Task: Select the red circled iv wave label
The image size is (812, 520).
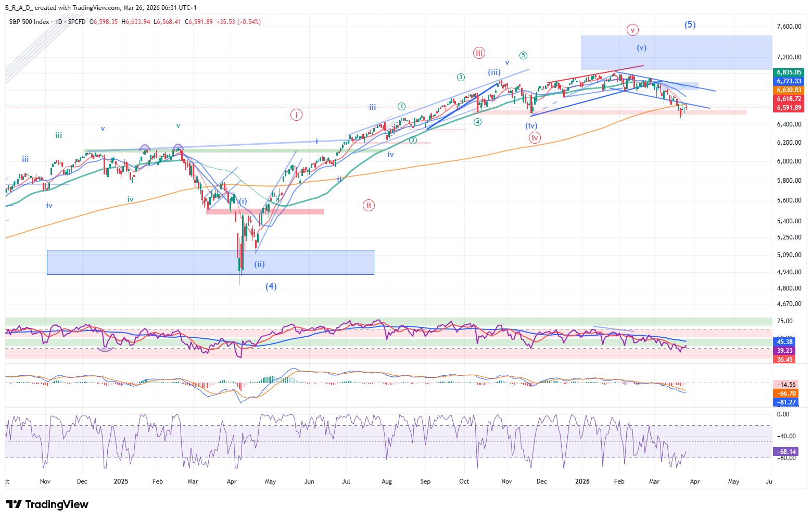Action: pos(535,138)
